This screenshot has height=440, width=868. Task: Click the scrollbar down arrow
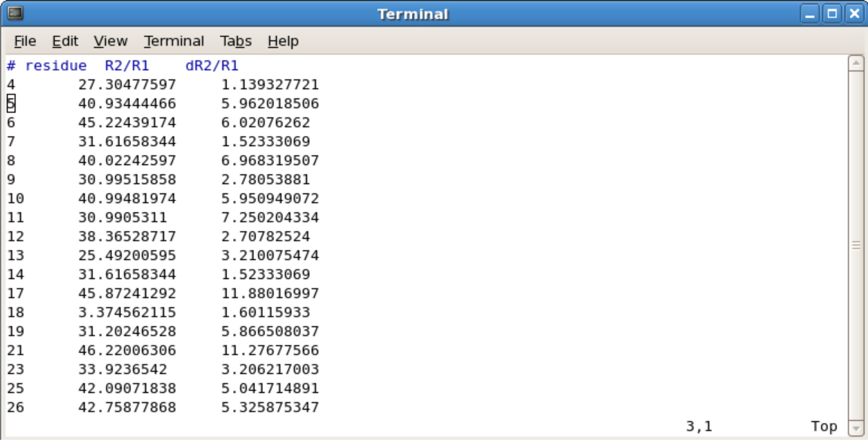[x=856, y=428]
